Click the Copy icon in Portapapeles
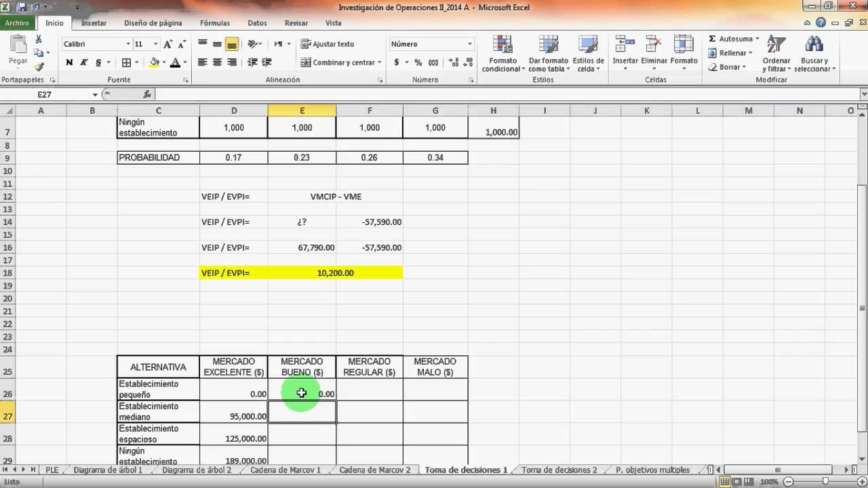 coord(39,53)
